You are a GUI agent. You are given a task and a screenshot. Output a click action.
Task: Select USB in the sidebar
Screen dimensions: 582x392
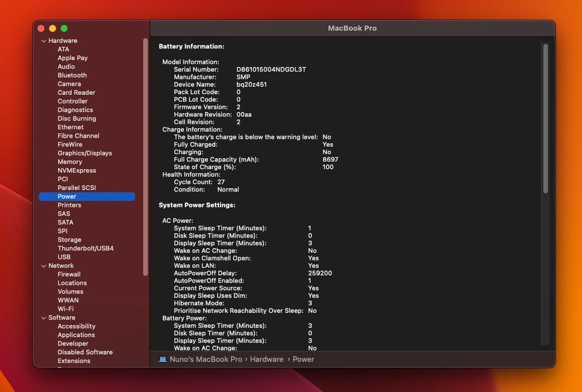[64, 257]
